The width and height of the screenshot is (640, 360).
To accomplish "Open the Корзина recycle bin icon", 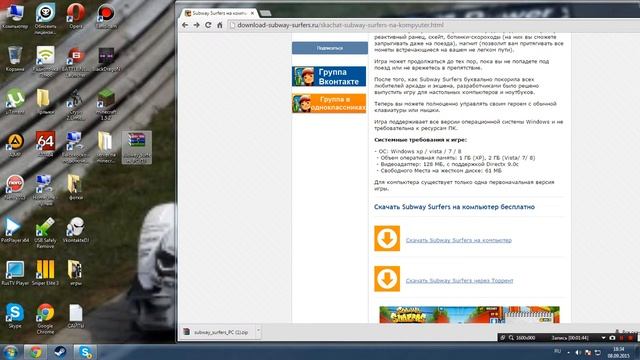I will (15, 59).
